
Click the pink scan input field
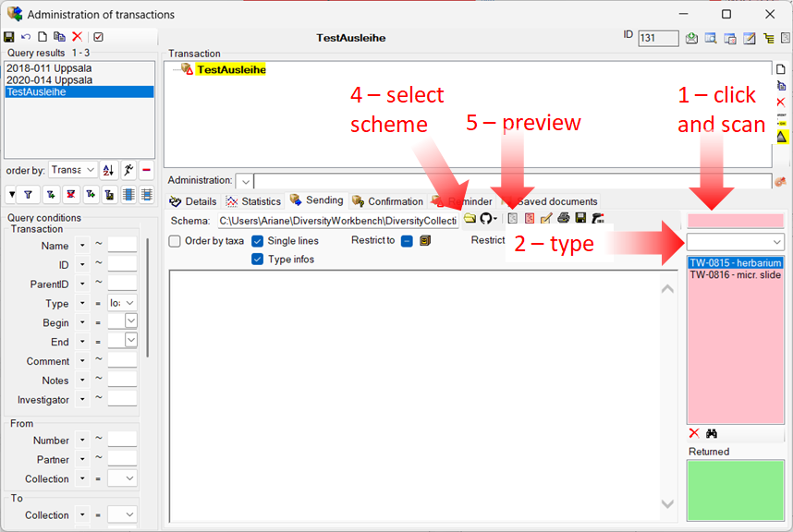pyautogui.click(x=735, y=221)
